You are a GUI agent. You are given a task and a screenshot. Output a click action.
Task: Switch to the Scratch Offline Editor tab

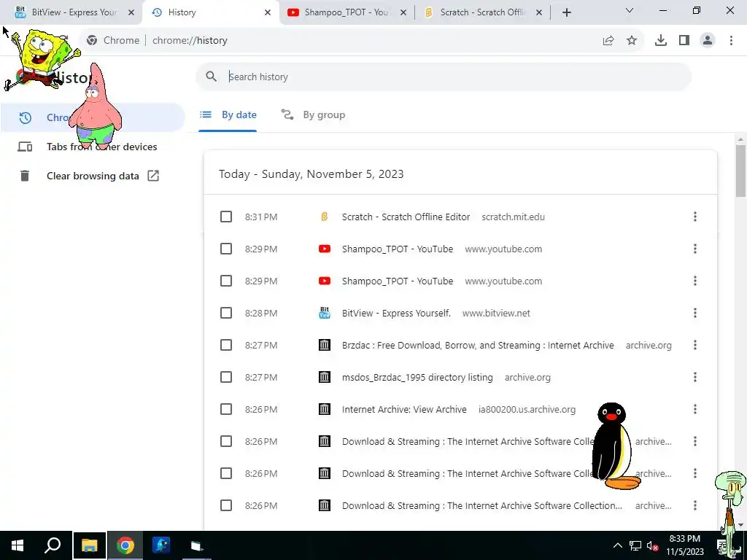[x=482, y=12]
